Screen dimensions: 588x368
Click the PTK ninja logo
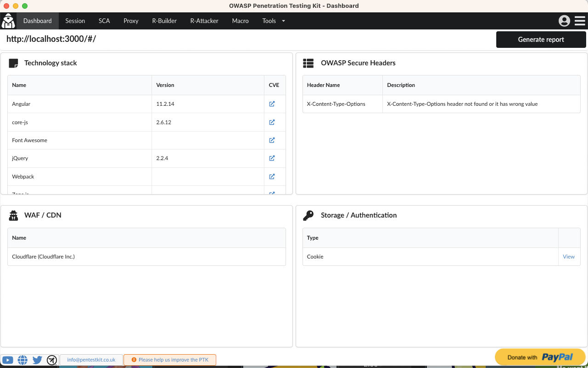tap(8, 21)
